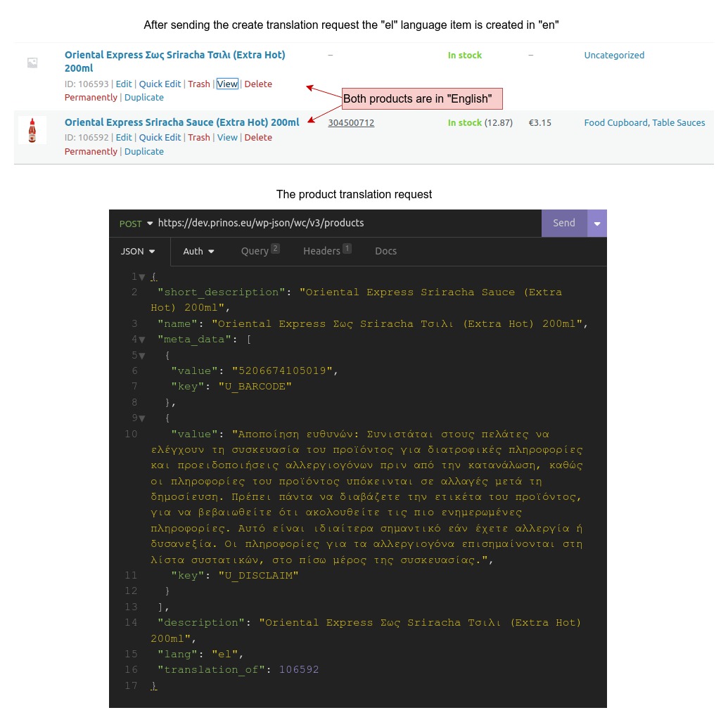Open product title with Greek text Σως Sriracha Τσιλι
Viewport: 728px width, 722px height.
pos(174,61)
